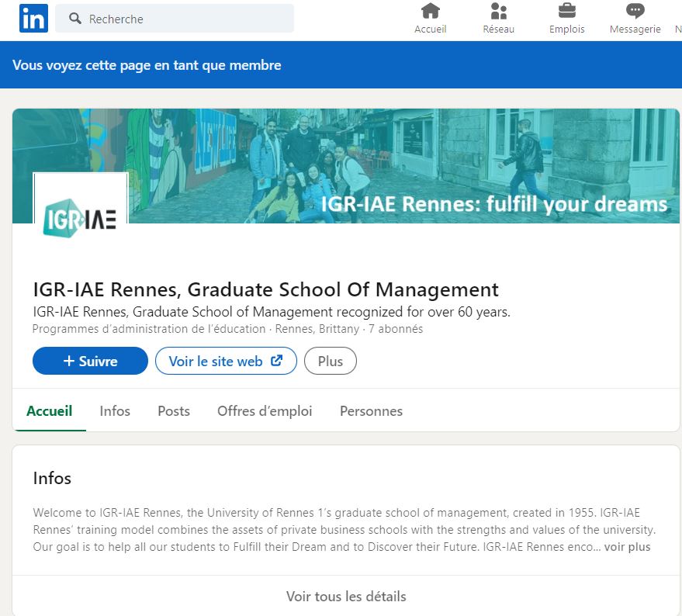Click the IGR-IAE logo thumbnail
The width and height of the screenshot is (682, 616).
[81, 218]
